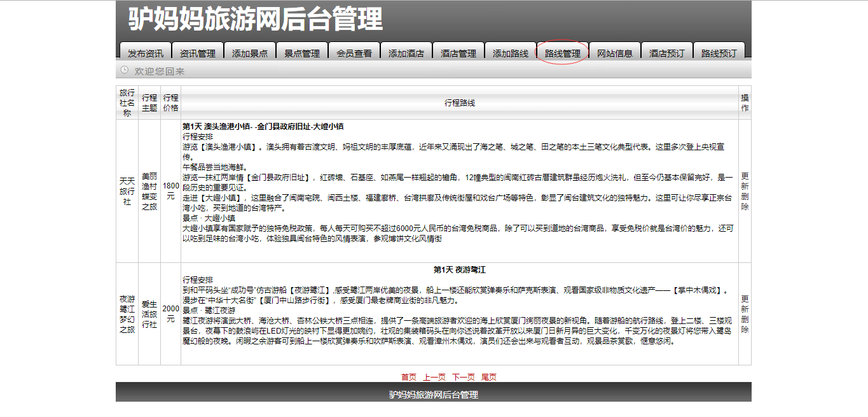Open the 发布资讯 tab

[x=146, y=52]
